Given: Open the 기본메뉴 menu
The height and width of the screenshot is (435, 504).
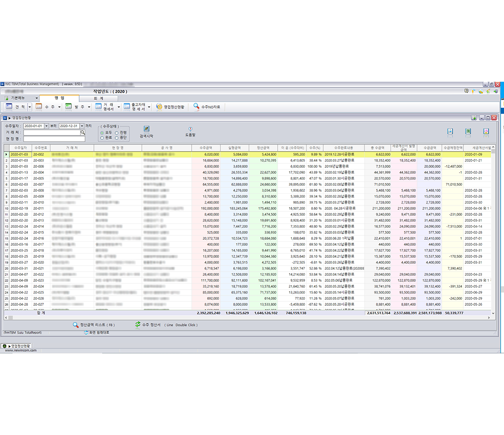Looking at the screenshot, I should pyautogui.click(x=20, y=98).
